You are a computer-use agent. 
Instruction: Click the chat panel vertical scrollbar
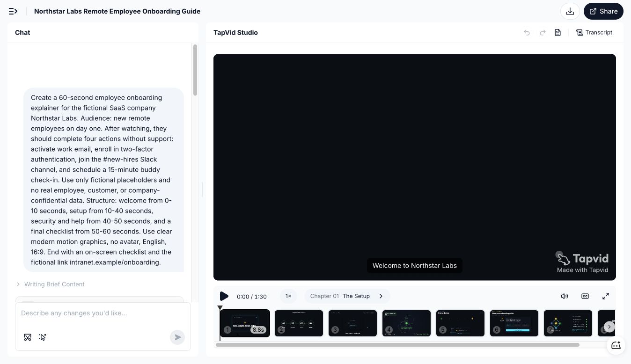195,70
